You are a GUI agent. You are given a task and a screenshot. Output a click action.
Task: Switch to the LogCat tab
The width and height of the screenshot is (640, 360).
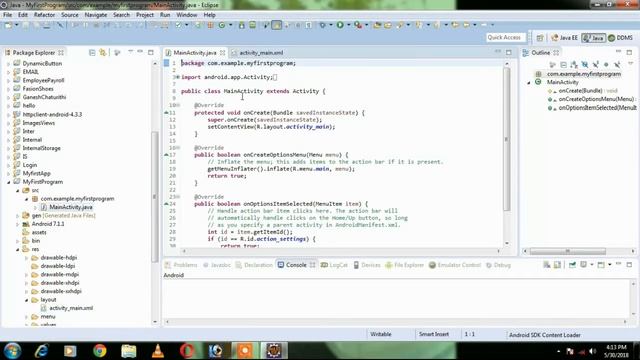[x=334, y=265]
